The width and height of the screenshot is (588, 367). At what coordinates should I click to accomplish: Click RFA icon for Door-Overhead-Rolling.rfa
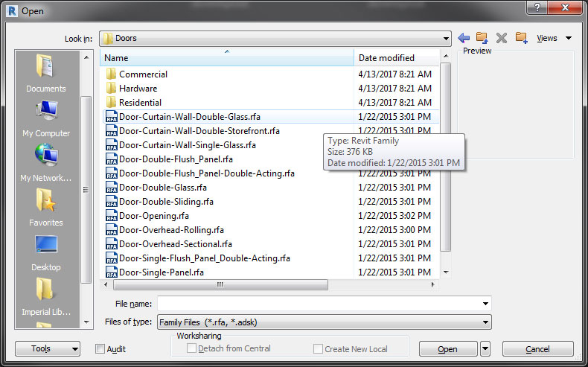point(112,230)
